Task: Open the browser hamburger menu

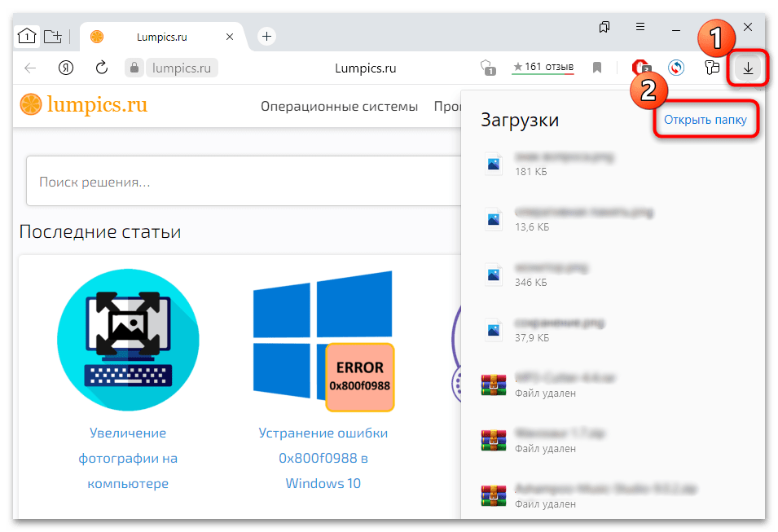Action: tap(641, 28)
